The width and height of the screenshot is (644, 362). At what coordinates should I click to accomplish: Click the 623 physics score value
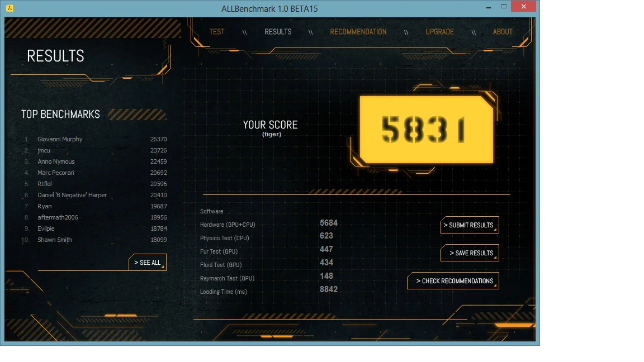point(326,236)
